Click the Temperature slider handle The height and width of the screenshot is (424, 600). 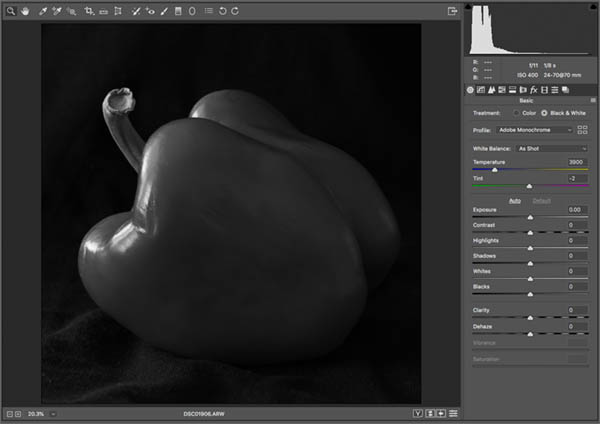click(494, 170)
